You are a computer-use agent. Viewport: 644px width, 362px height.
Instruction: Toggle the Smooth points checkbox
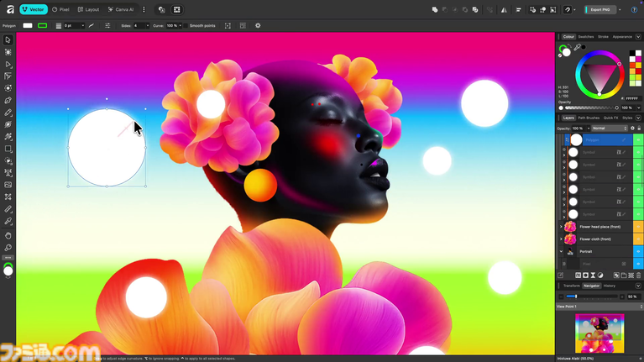pos(187,26)
